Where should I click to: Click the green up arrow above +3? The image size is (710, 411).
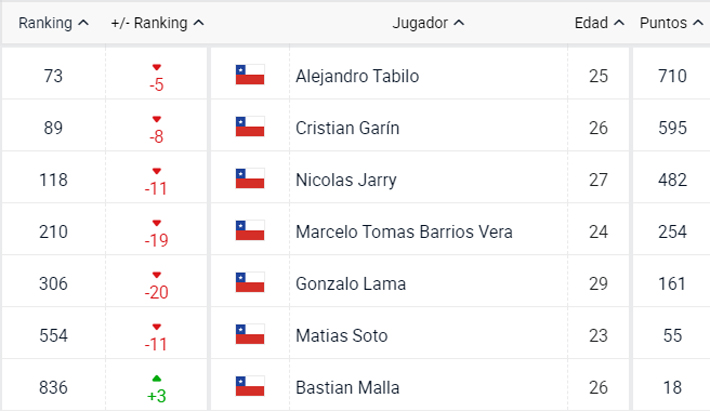(x=157, y=378)
